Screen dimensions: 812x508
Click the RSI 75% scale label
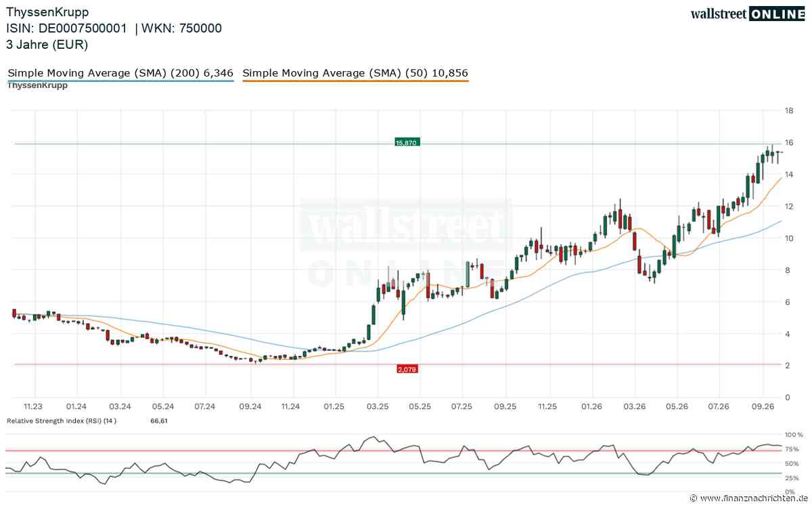pyautogui.click(x=792, y=448)
